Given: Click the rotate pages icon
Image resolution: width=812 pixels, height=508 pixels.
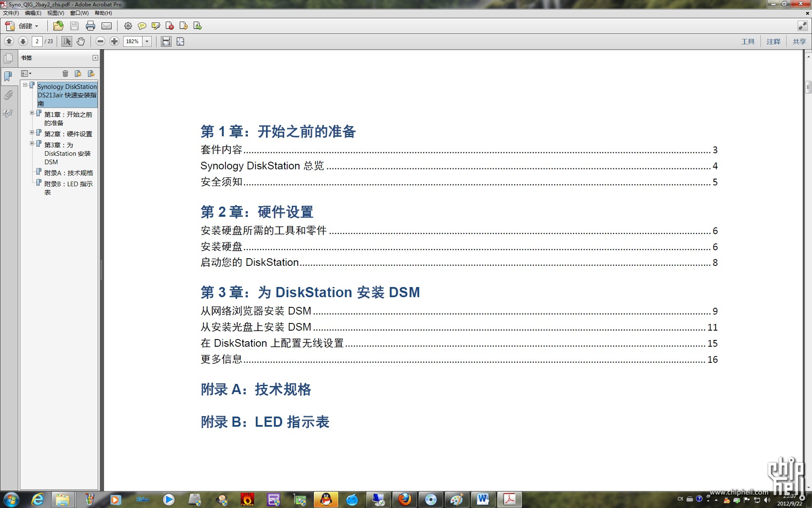Looking at the screenshot, I should coord(184,26).
